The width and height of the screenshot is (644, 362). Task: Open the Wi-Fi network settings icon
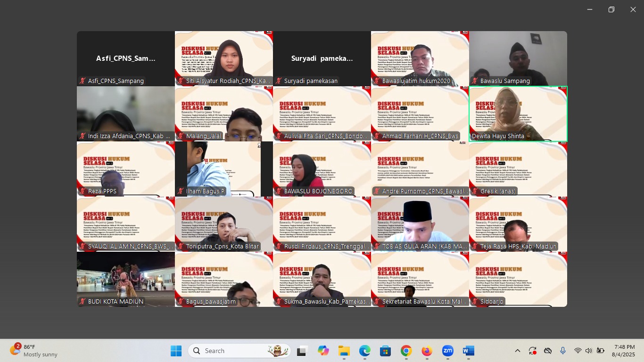(578, 351)
